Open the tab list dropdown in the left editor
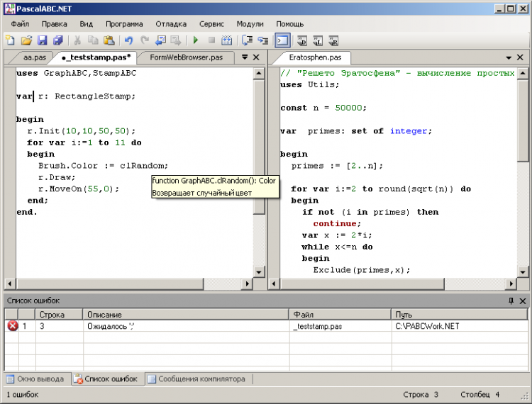The width and height of the screenshot is (532, 404). tap(245, 57)
